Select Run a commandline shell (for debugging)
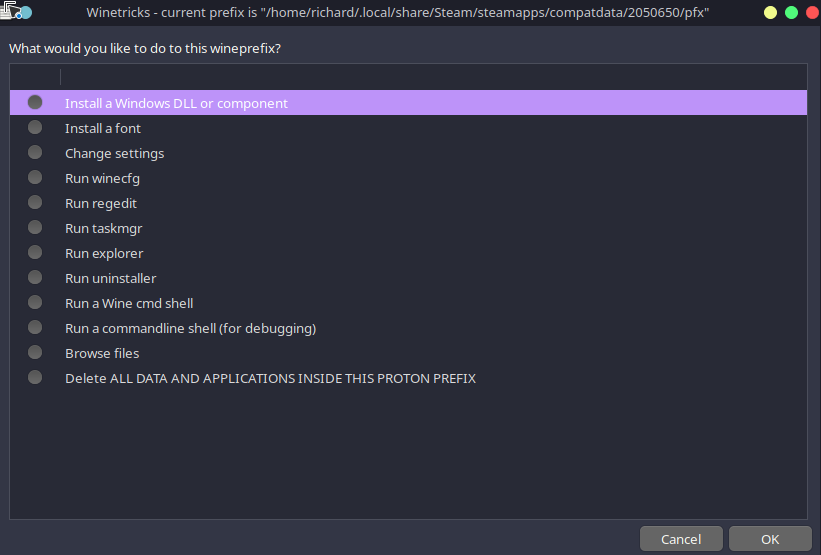 point(408,328)
